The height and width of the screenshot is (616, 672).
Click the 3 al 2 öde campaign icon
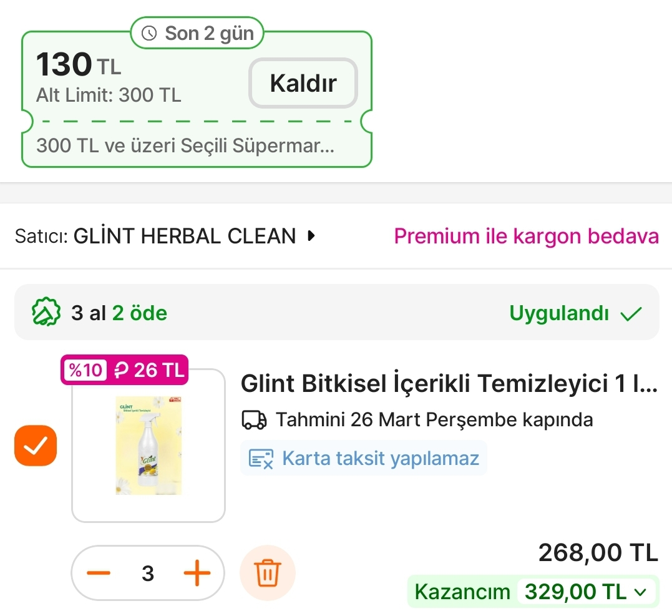(46, 312)
